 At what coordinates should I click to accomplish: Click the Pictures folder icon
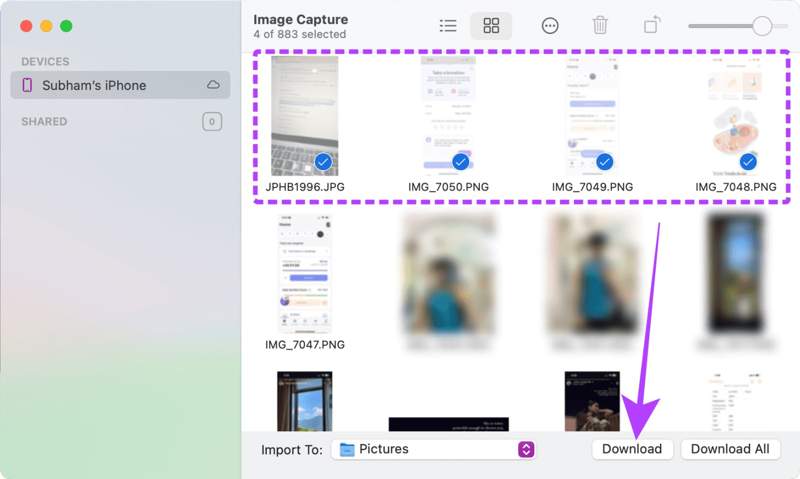coord(347,449)
